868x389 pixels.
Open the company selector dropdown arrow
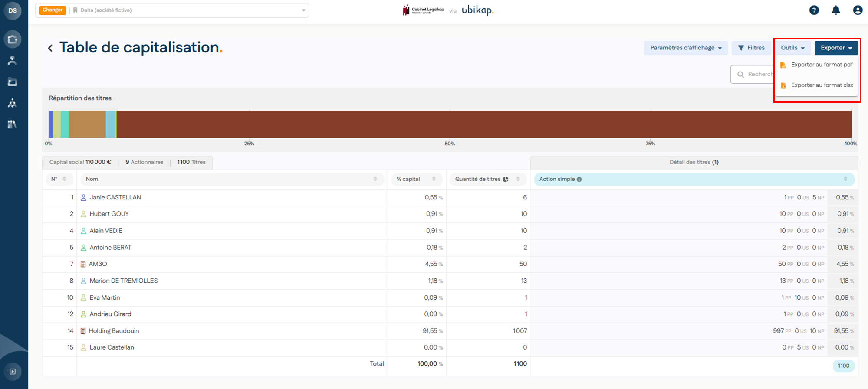[x=304, y=10]
